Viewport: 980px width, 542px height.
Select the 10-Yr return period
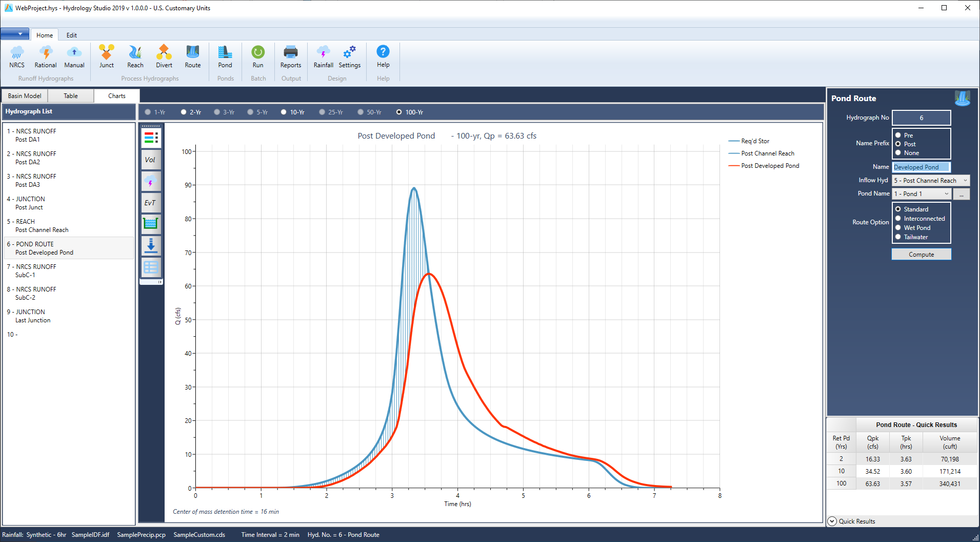[x=284, y=112]
